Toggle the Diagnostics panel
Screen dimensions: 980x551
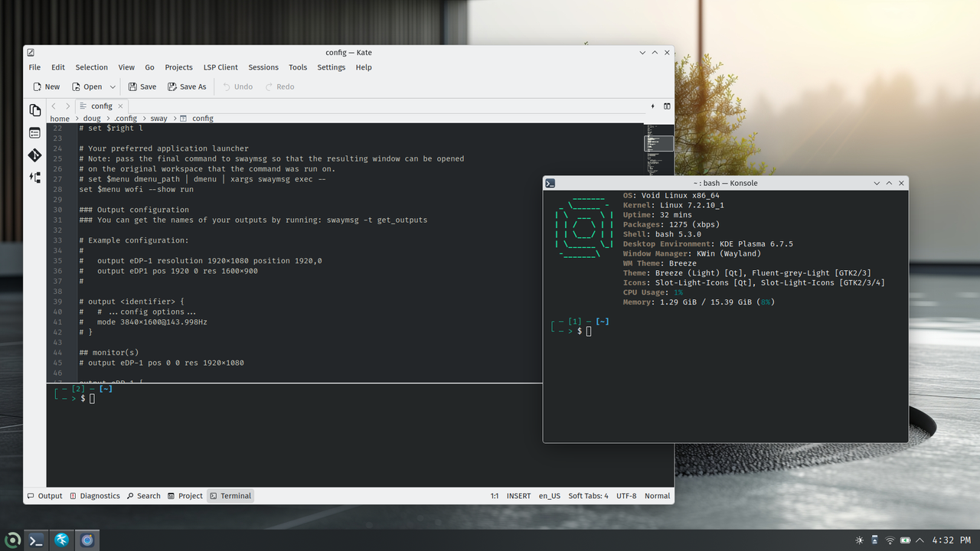point(95,496)
